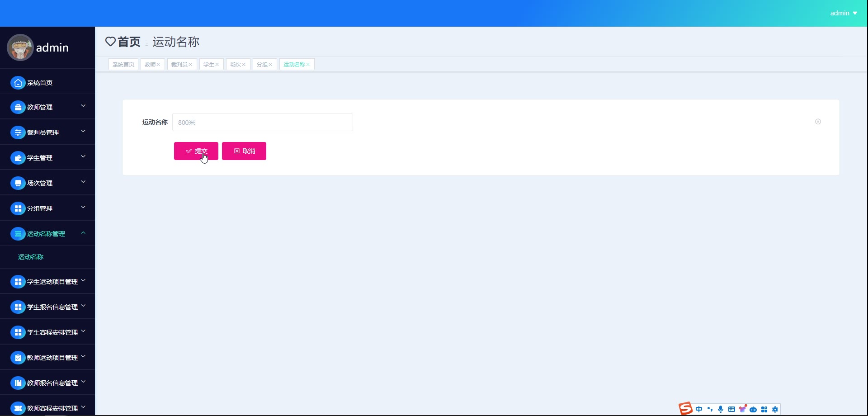Viewport: 868px width, 416px height.
Task: Click the grid icon for 学生赛程安排管理
Action: click(x=18, y=332)
